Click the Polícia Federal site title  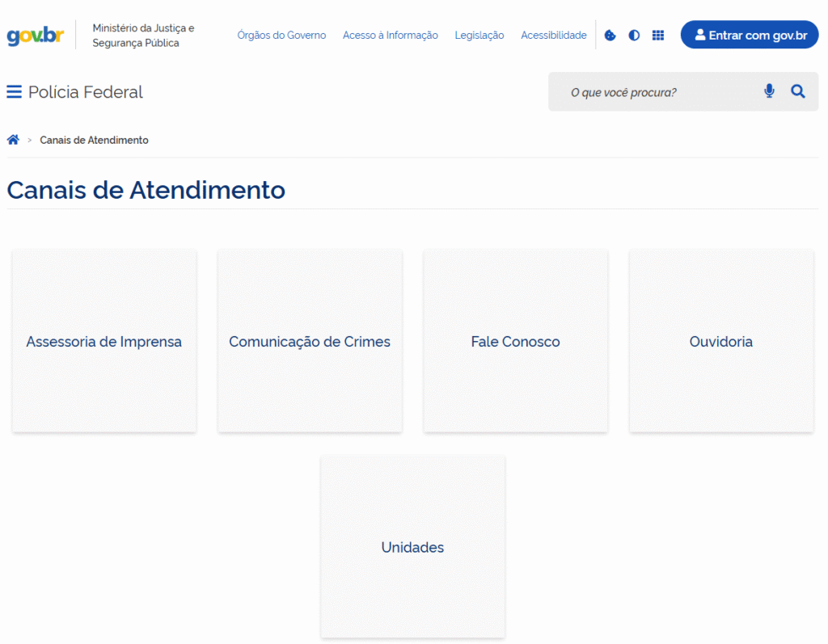(86, 92)
